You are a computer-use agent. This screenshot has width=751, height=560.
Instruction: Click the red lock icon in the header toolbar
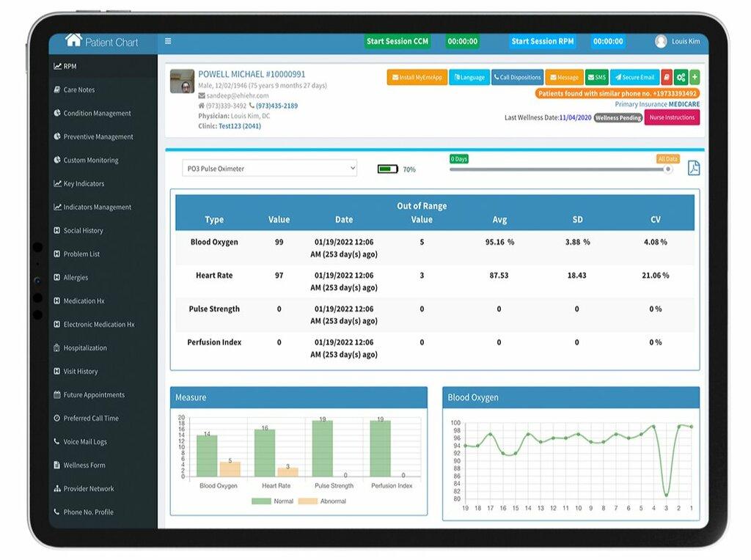[x=667, y=77]
